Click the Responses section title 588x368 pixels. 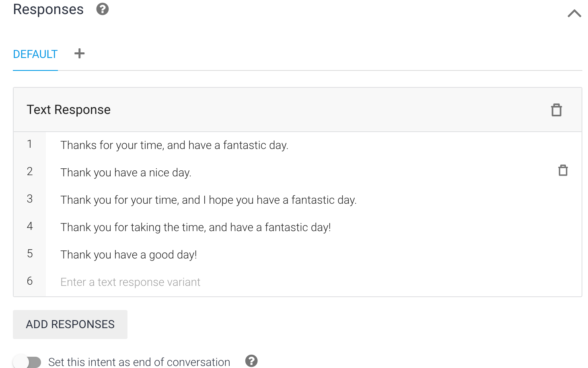click(48, 9)
